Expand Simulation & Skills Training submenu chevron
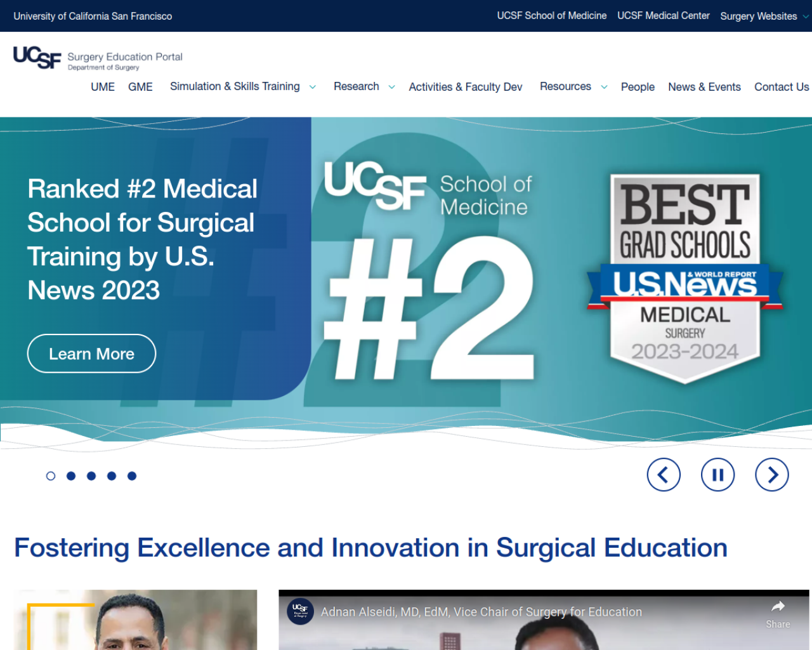 (313, 87)
